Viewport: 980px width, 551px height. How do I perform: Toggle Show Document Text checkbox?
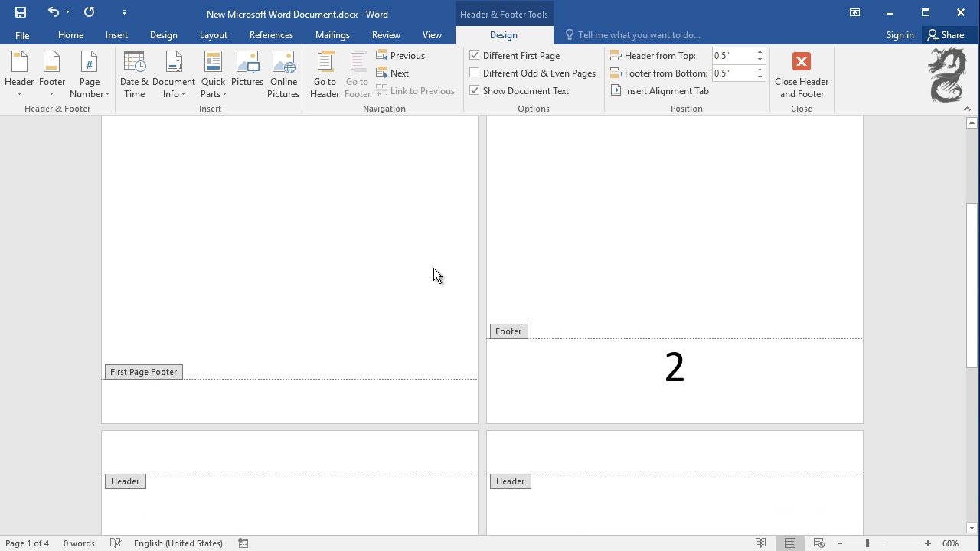click(x=475, y=90)
